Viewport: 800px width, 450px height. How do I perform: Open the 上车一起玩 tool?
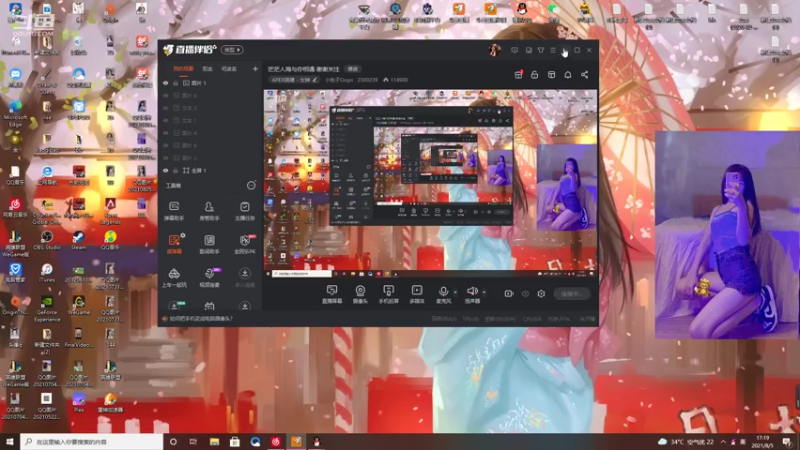pyautogui.click(x=174, y=278)
